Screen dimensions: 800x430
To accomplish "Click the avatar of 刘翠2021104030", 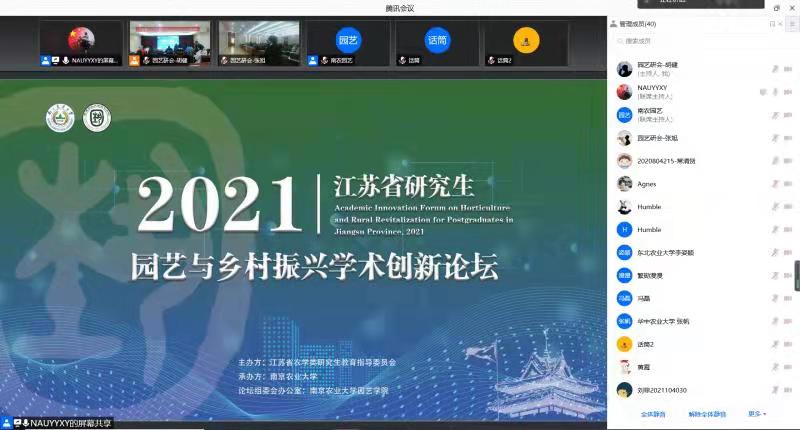I will point(624,390).
